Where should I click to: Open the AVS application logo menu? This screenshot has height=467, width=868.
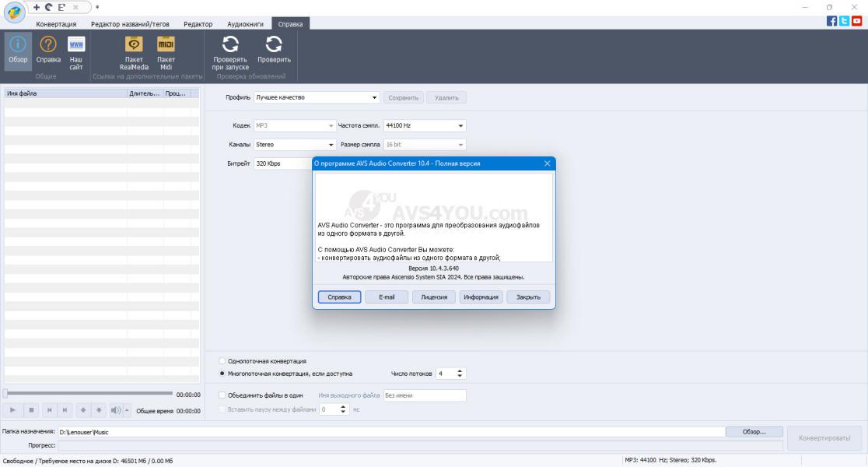14,12
